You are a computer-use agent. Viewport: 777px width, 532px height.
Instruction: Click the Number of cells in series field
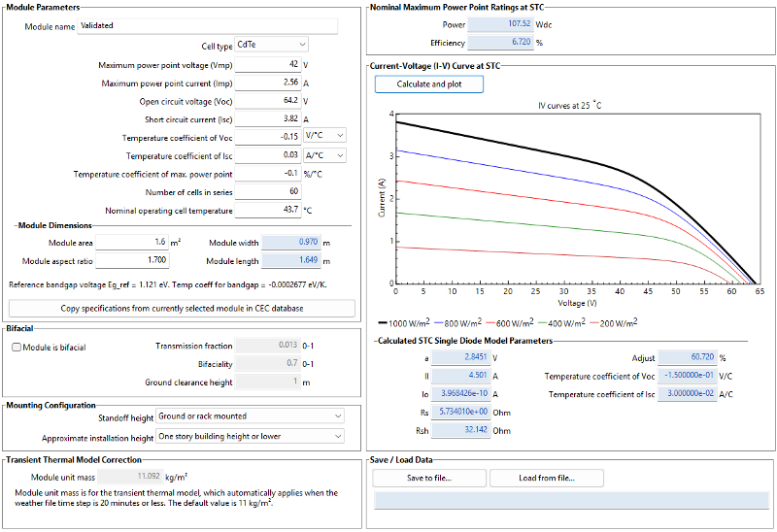point(267,191)
